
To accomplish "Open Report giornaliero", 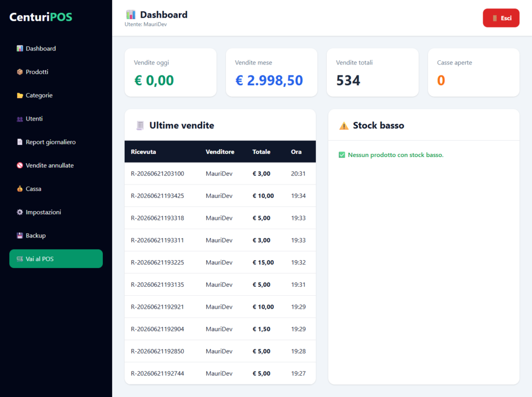I will (x=56, y=142).
